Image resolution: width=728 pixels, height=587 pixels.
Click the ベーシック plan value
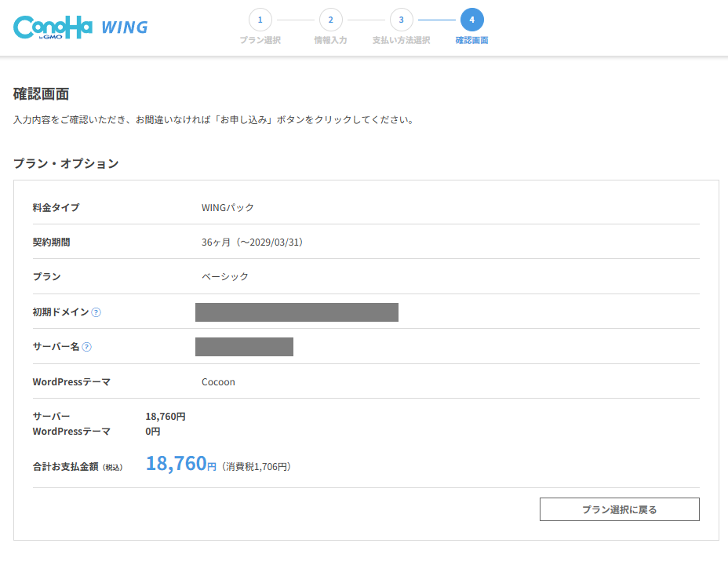(x=224, y=277)
